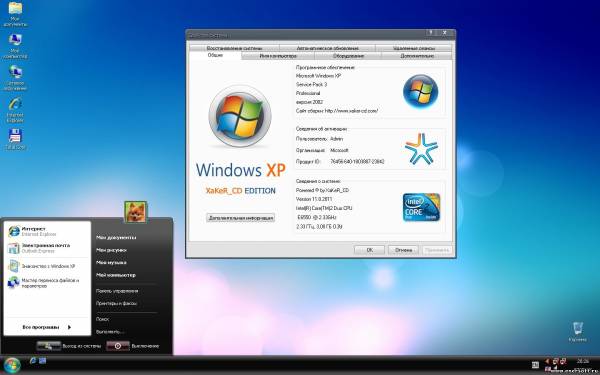Switch to the Автоматическое обновление tab

coord(328,48)
